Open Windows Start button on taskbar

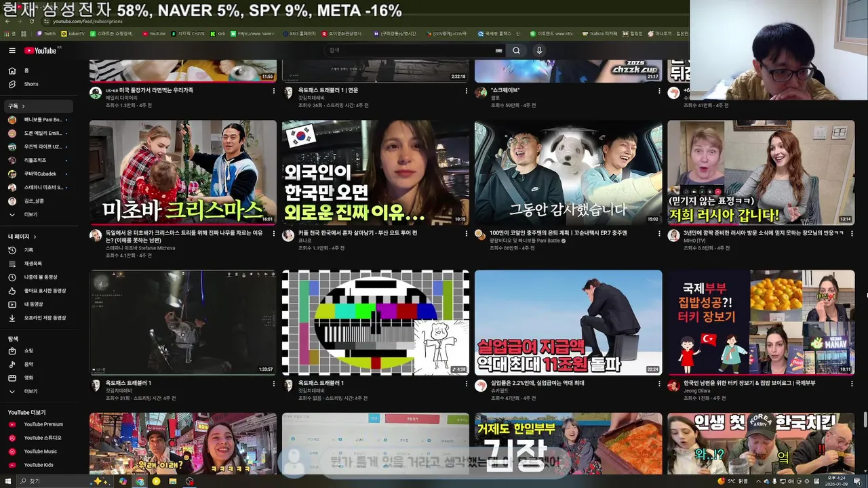pyautogui.click(x=8, y=481)
